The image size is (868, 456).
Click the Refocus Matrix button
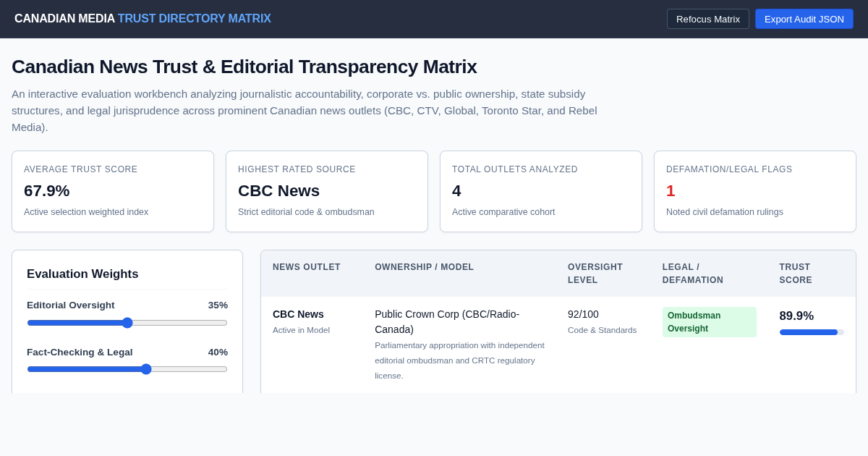(x=708, y=19)
